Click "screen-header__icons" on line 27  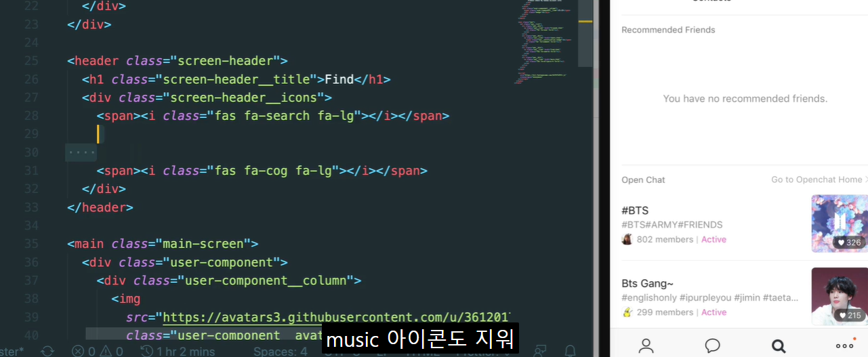(243, 98)
